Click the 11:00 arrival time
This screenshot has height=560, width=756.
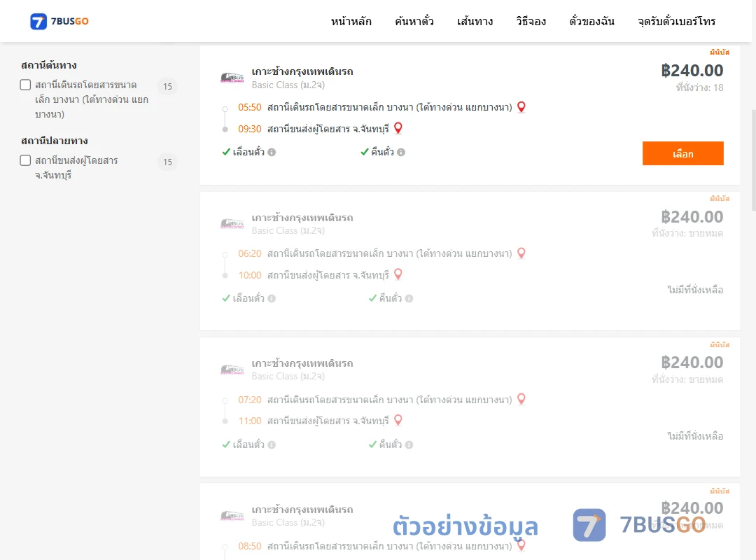coord(250,421)
